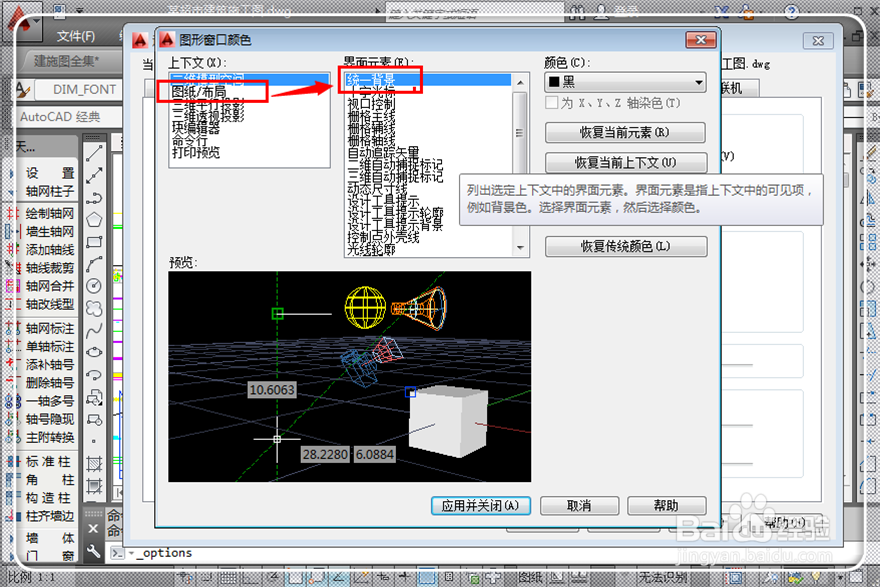Click the interface element list down arrow
The image size is (880, 587).
click(520, 247)
